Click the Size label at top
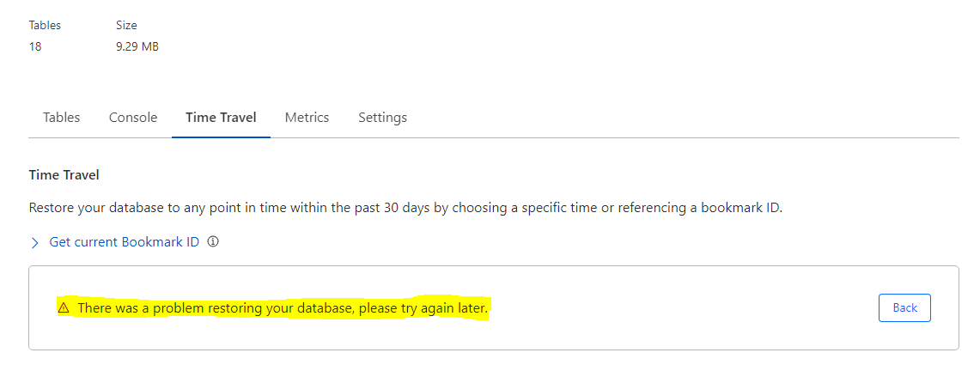The height and width of the screenshot is (377, 980). (127, 26)
